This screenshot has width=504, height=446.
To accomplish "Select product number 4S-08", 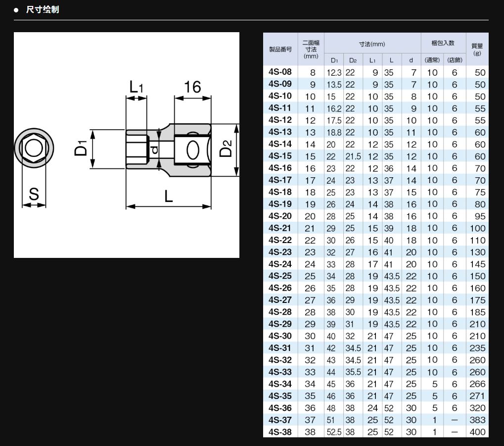I will 280,72.
